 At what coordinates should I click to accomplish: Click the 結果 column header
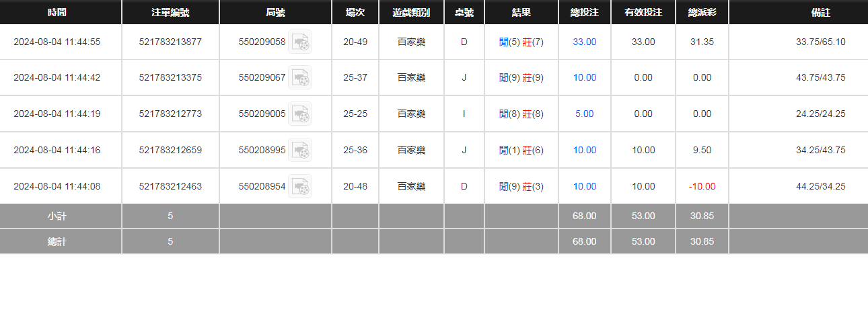click(521, 12)
